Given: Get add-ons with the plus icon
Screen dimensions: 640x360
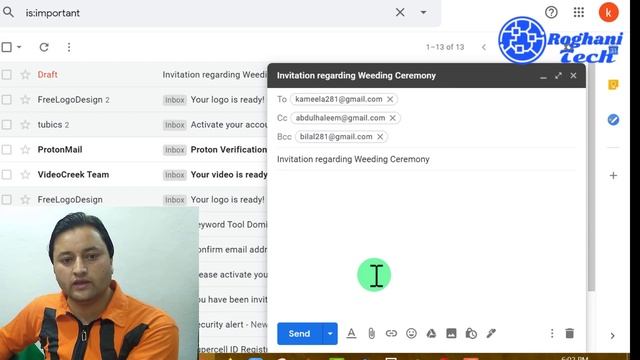Looking at the screenshot, I should coord(613,176).
